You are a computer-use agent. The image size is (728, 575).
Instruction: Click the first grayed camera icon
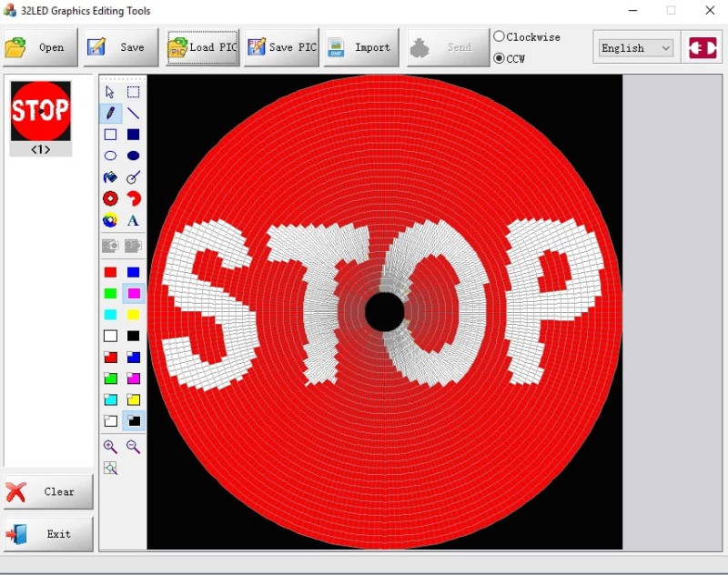(x=110, y=246)
